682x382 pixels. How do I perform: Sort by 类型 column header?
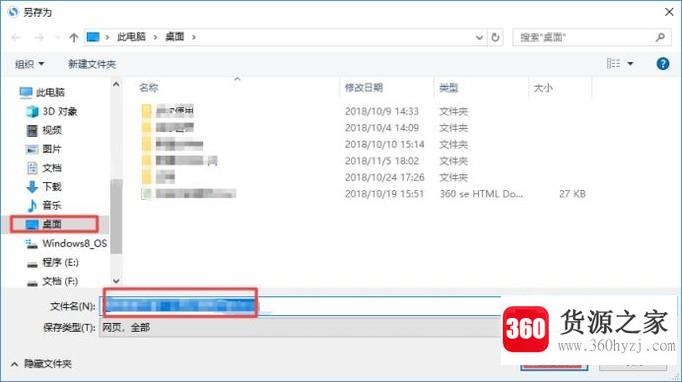[x=448, y=88]
